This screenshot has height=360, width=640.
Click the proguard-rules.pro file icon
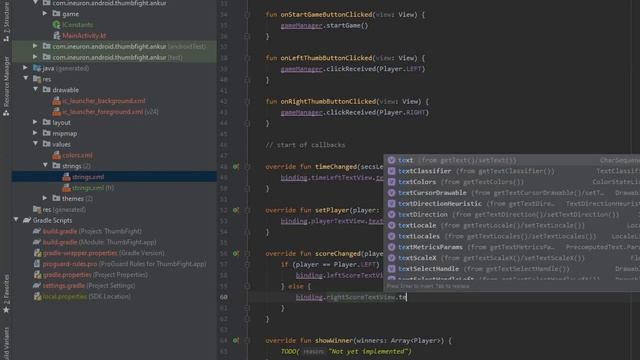[x=37, y=264]
